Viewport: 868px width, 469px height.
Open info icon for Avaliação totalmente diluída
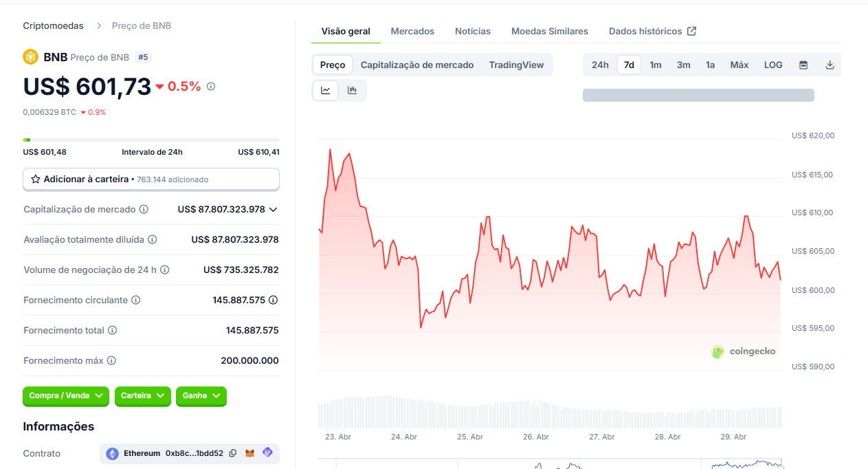pyautogui.click(x=153, y=239)
